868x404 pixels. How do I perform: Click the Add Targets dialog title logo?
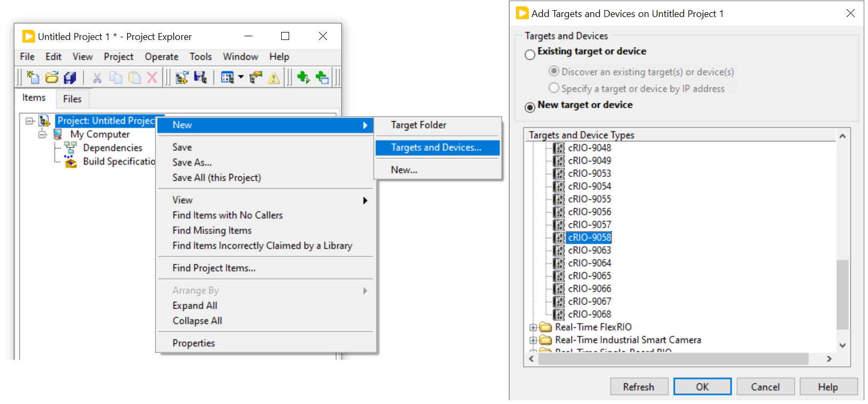pos(522,13)
